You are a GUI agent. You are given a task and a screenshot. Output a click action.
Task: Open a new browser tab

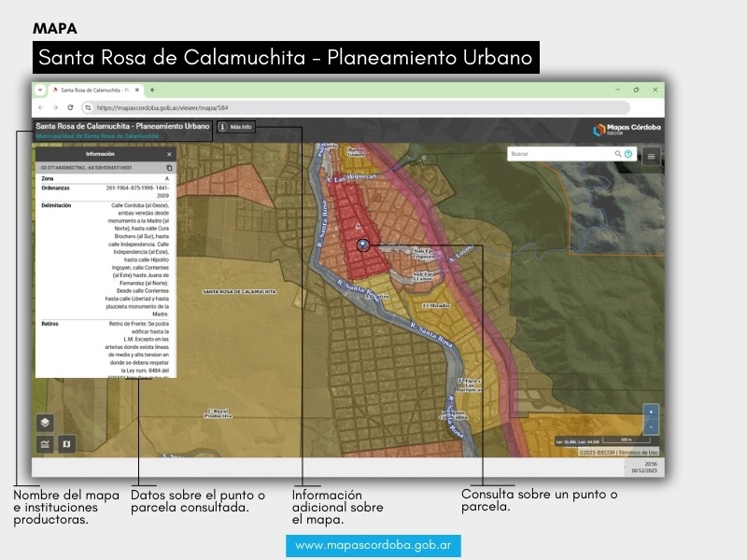pyautogui.click(x=152, y=90)
